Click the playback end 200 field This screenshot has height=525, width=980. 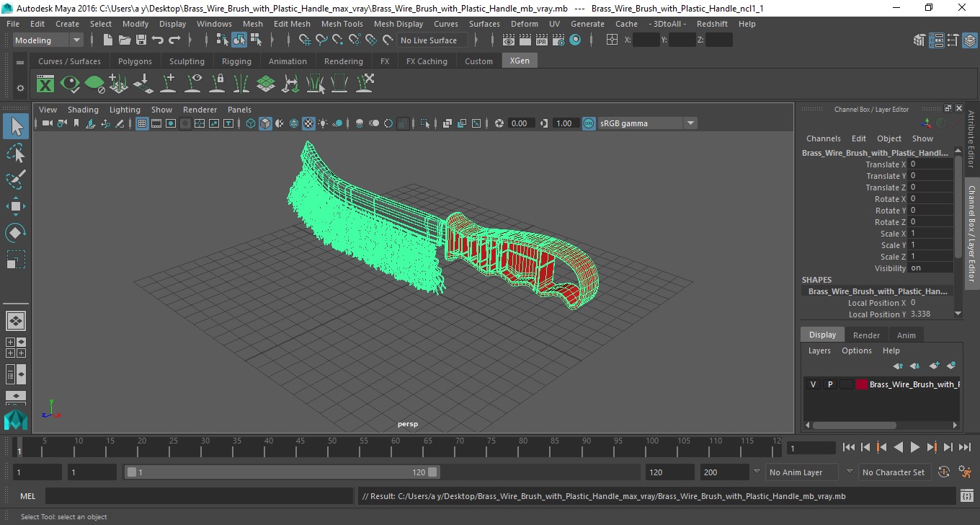point(724,472)
